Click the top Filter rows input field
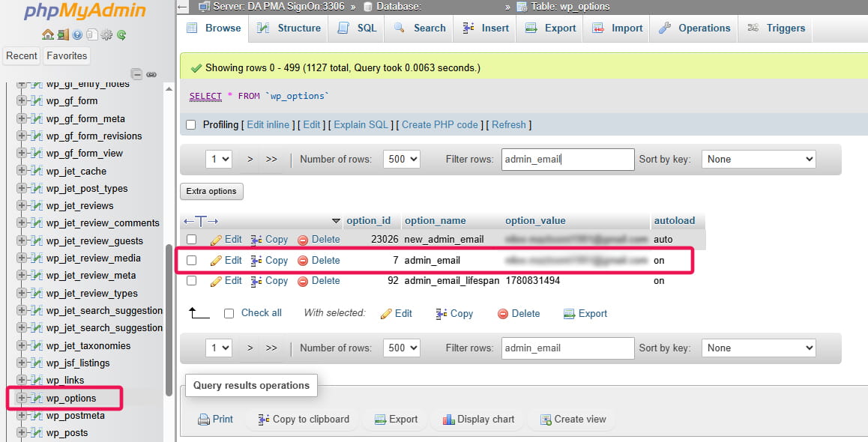 click(x=567, y=159)
